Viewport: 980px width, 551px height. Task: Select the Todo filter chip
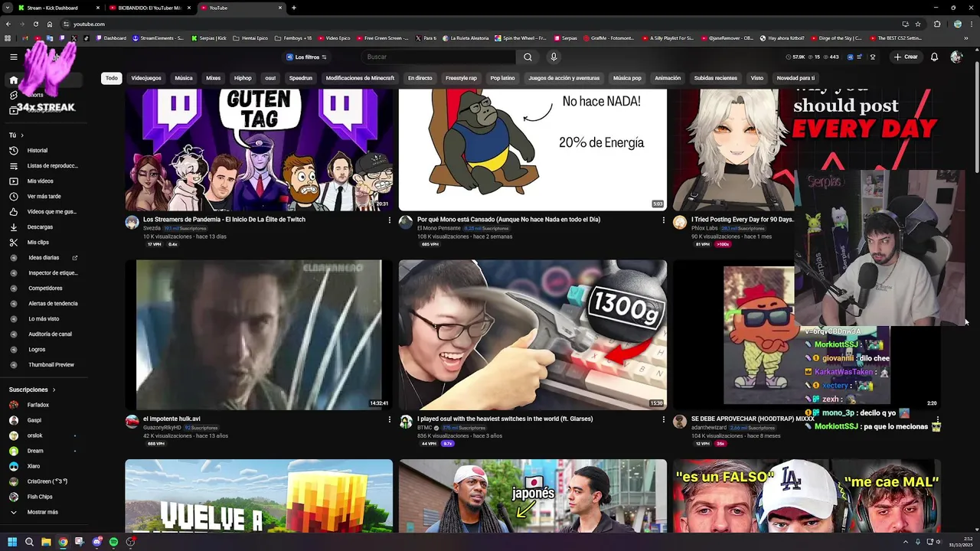(112, 78)
